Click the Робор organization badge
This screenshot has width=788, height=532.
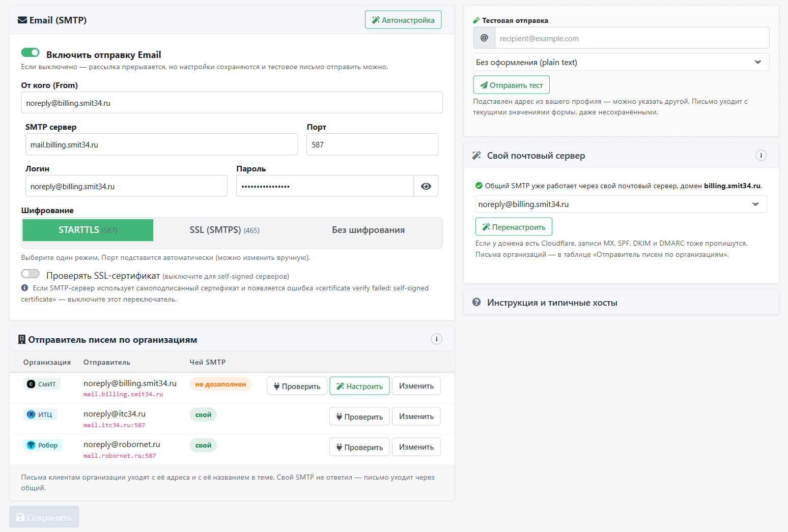click(43, 445)
